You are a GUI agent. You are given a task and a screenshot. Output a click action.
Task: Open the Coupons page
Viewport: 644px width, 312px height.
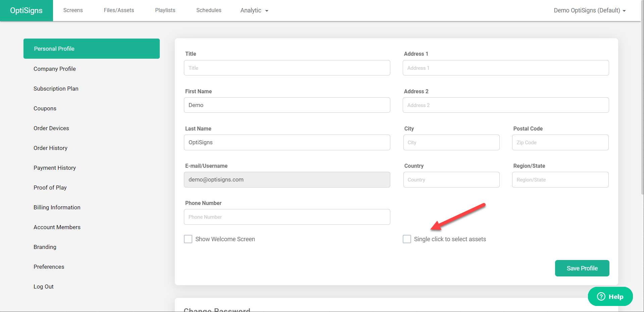[45, 108]
